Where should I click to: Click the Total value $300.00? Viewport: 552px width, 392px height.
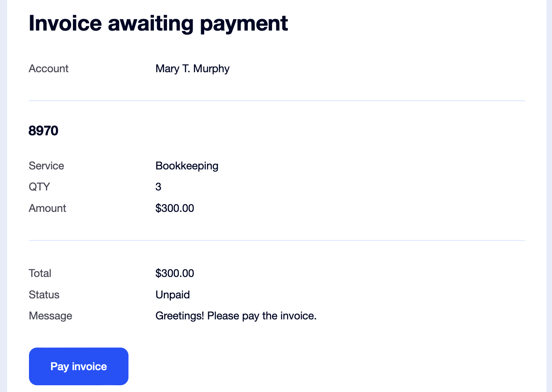174,273
